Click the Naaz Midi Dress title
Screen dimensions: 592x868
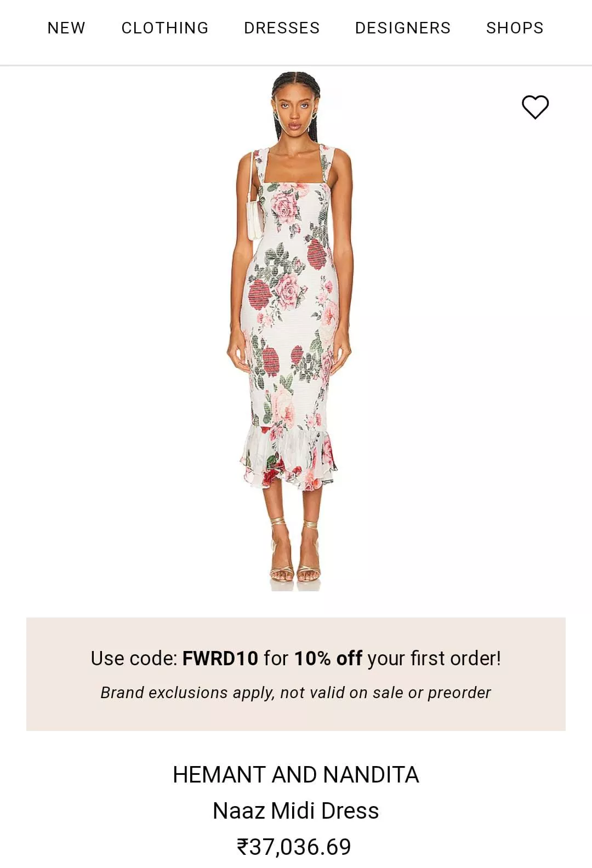point(296,810)
